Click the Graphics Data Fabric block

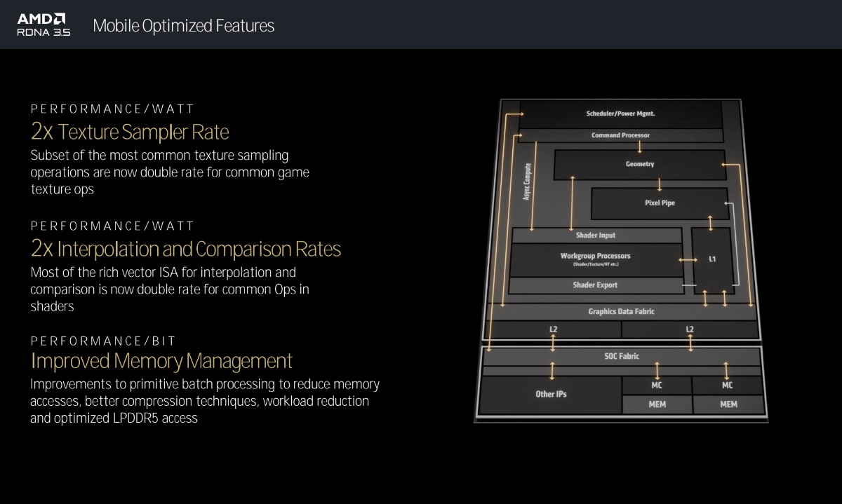click(x=621, y=311)
